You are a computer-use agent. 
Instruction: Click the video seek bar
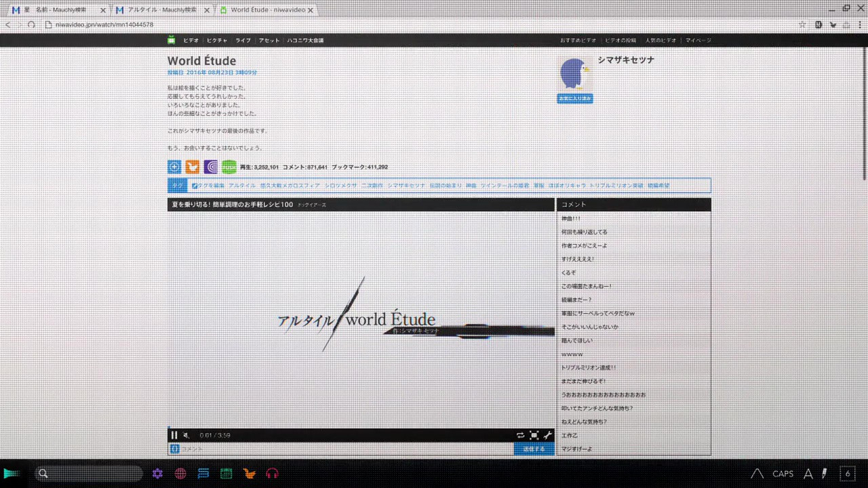pos(361,428)
